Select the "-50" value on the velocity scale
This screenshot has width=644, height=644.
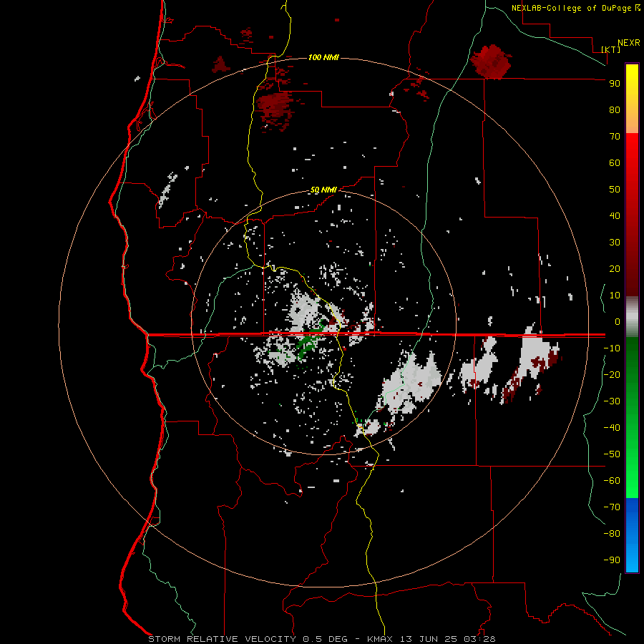click(x=612, y=454)
